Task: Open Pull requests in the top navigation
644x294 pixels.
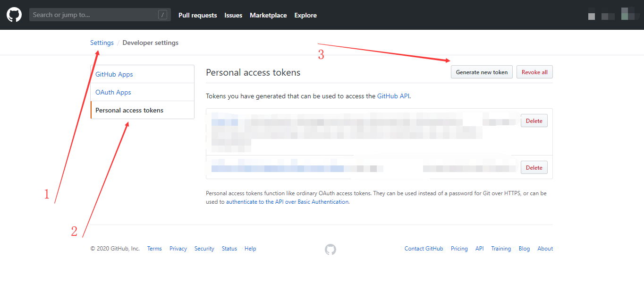Action: [198, 15]
